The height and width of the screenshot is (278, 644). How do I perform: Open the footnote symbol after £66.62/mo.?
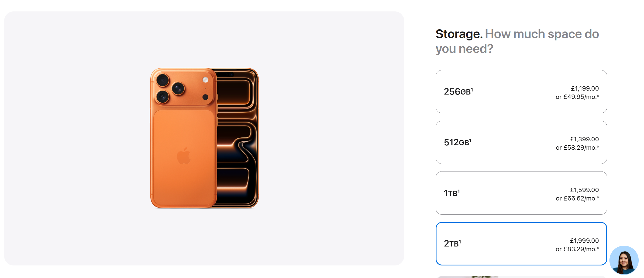click(598, 197)
